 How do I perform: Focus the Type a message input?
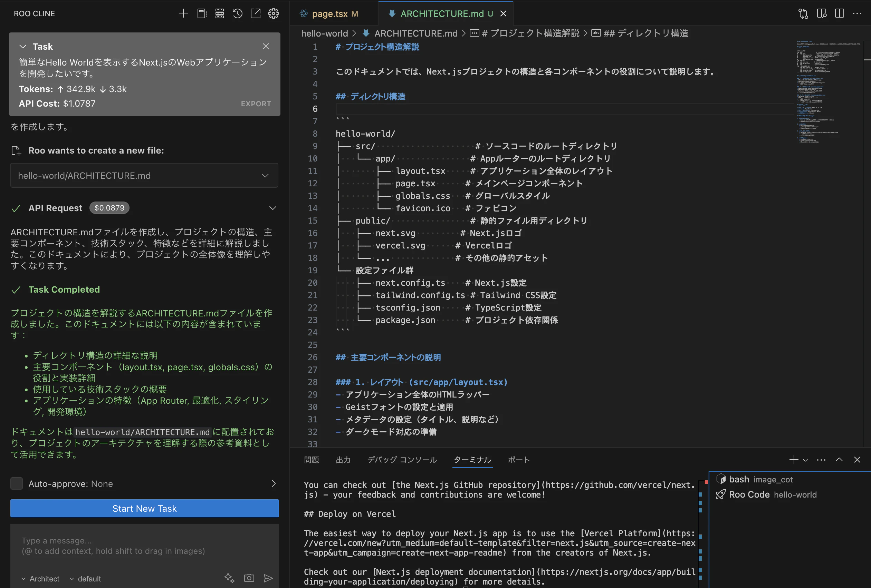tap(144, 546)
